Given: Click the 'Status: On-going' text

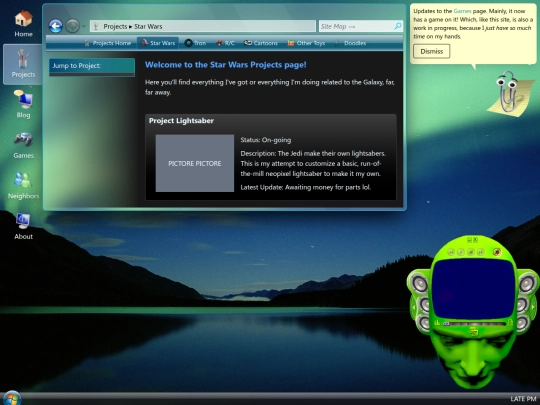Looking at the screenshot, I should pos(266,140).
